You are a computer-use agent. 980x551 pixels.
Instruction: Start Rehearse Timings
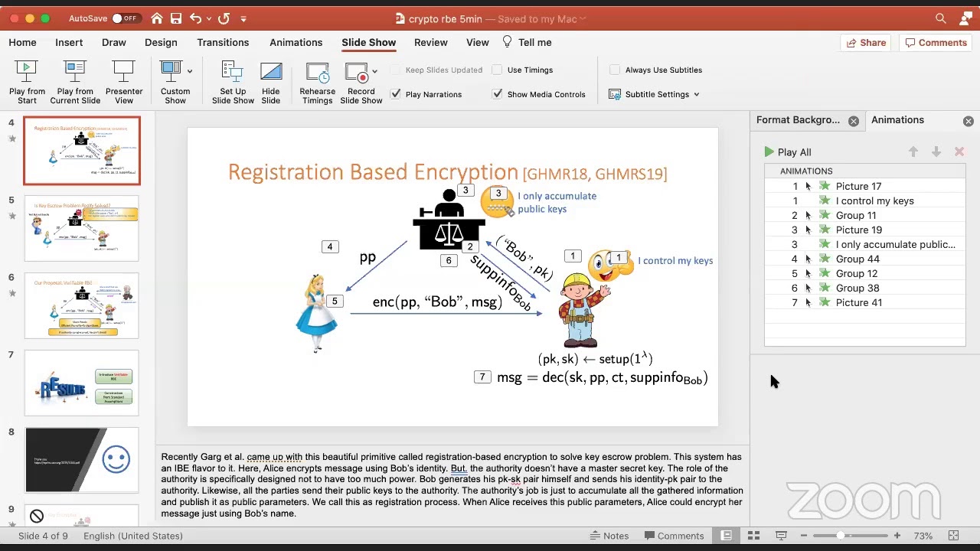pyautogui.click(x=317, y=73)
